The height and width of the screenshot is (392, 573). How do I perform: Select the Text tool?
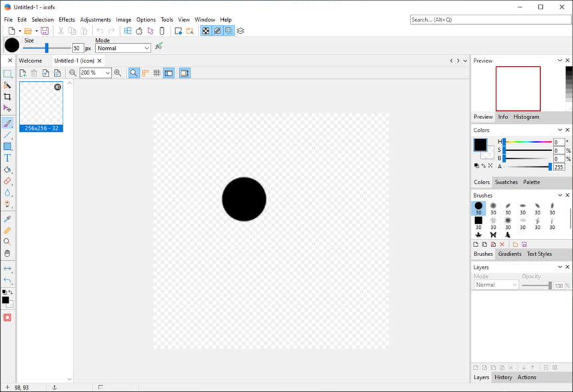[7, 158]
